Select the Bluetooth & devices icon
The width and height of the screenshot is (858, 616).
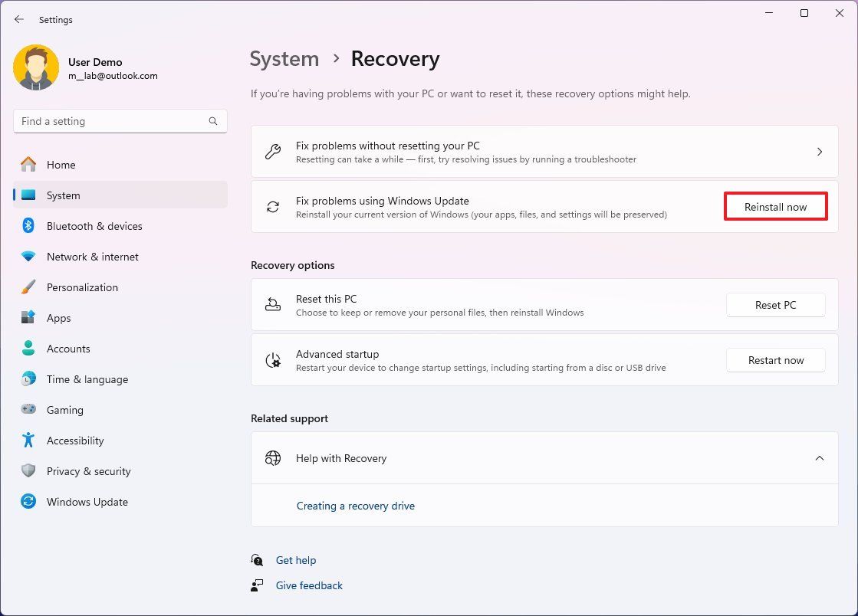click(28, 226)
